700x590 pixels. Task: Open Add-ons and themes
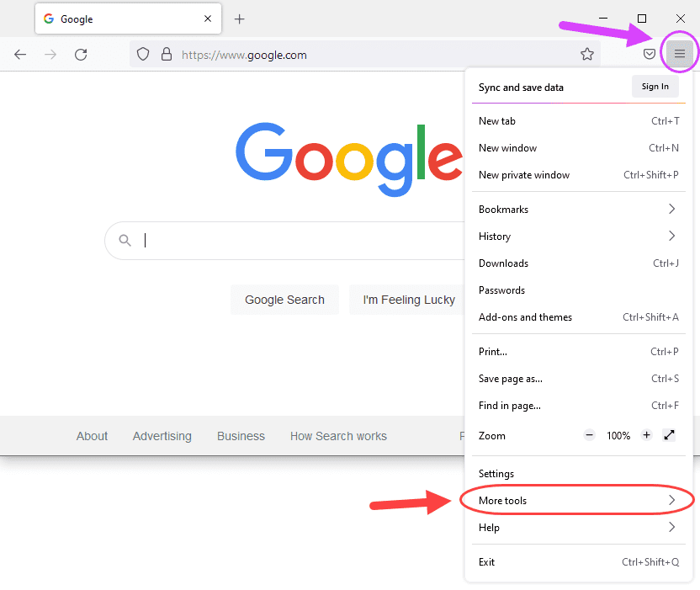click(x=578, y=316)
